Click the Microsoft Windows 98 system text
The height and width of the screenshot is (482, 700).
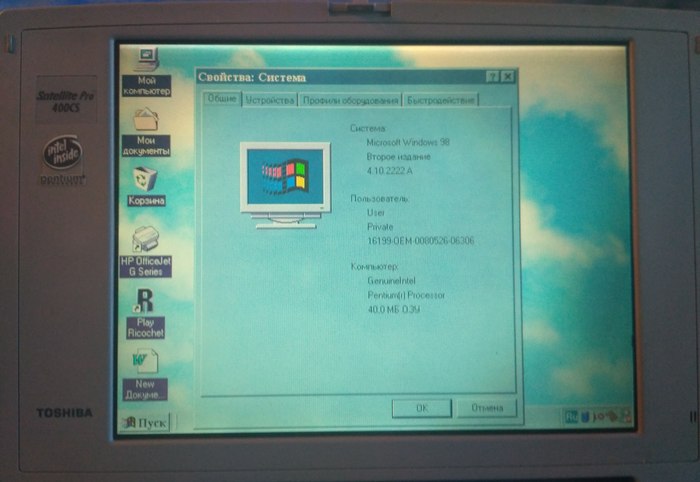(409, 143)
